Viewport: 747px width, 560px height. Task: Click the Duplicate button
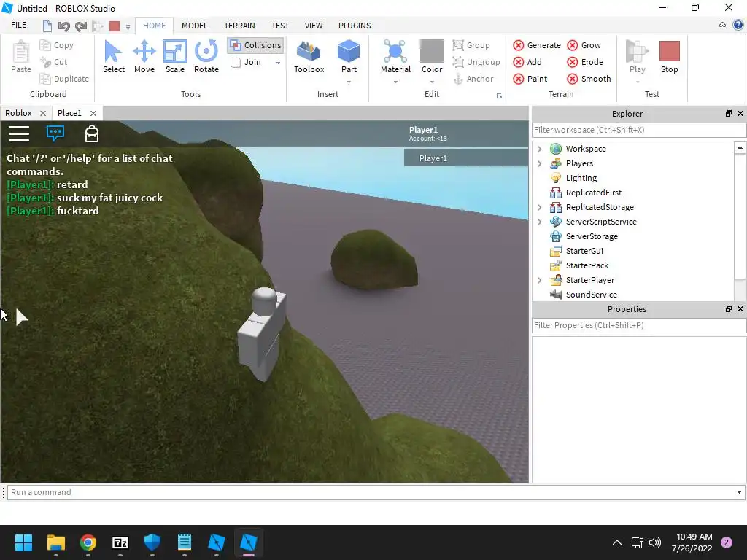click(64, 79)
